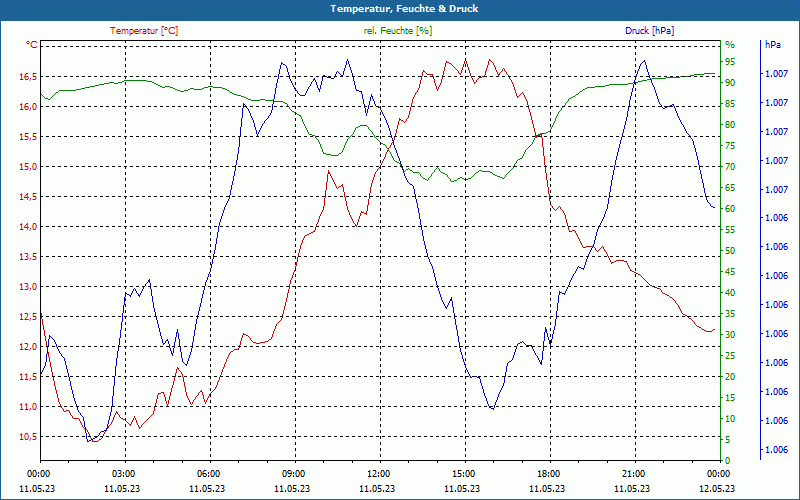Click the chart title "Temperatur, Feuchte & Druck"
The width and height of the screenshot is (800, 500).
(x=404, y=9)
